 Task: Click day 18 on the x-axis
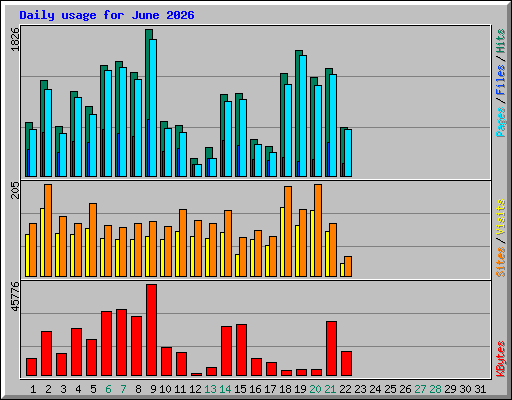point(285,389)
